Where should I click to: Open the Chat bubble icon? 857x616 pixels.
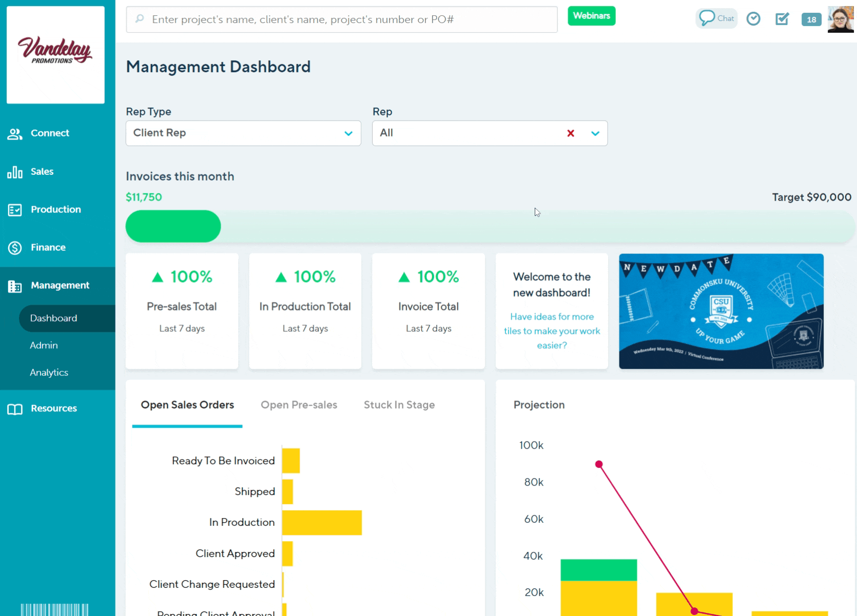(x=716, y=18)
